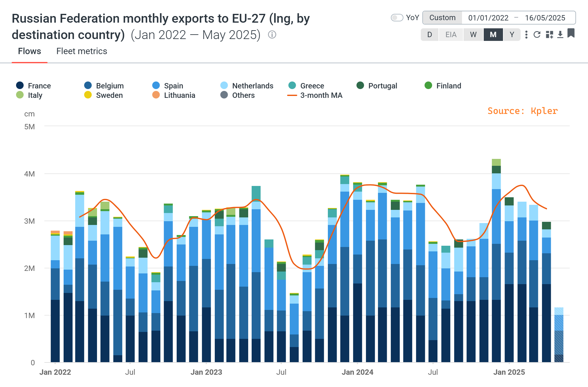The image size is (588, 387).
Task: Select the D daily granularity
Action: point(430,35)
